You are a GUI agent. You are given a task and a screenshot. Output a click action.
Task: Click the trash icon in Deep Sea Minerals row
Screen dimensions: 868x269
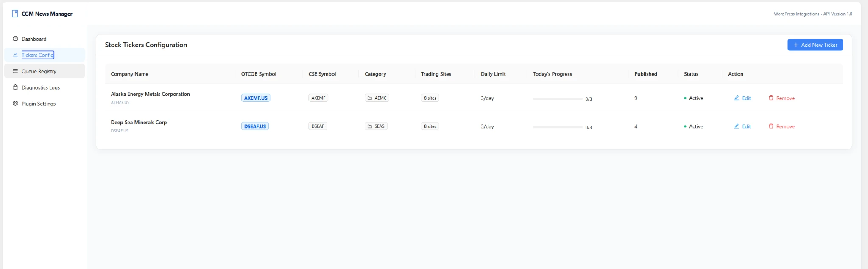(x=771, y=126)
